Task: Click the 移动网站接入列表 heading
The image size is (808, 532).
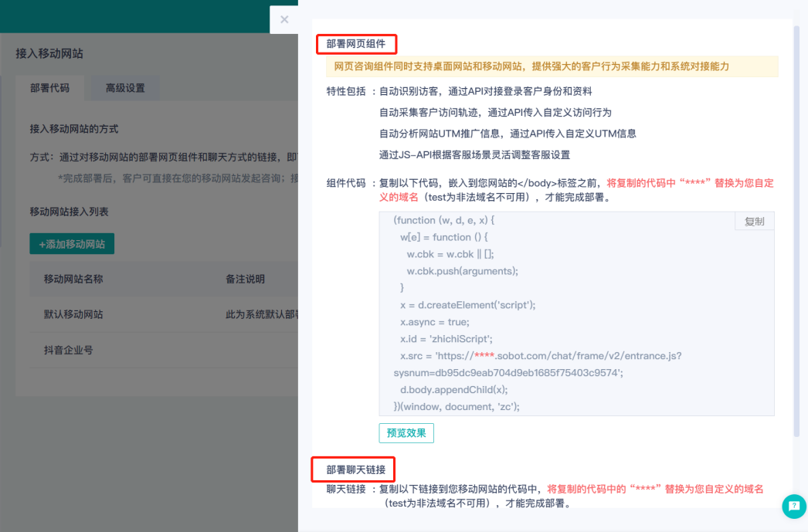Action: (x=69, y=212)
